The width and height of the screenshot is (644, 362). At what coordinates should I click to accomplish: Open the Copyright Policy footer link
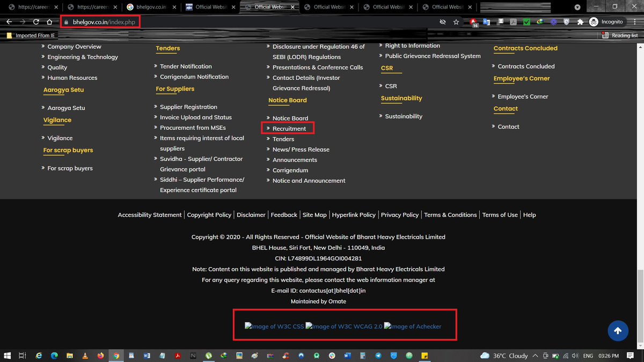click(x=209, y=215)
